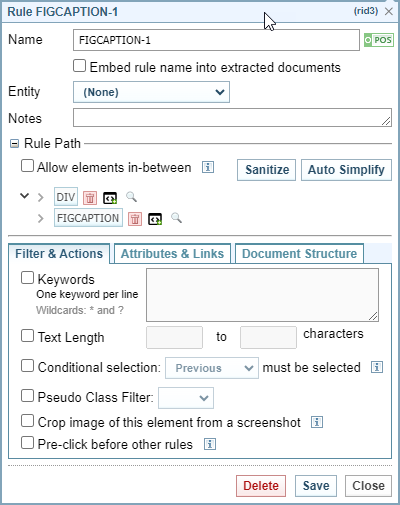Image resolution: width=400 pixels, height=505 pixels.
Task: Check the Keywords filter checkbox
Action: coord(27,278)
